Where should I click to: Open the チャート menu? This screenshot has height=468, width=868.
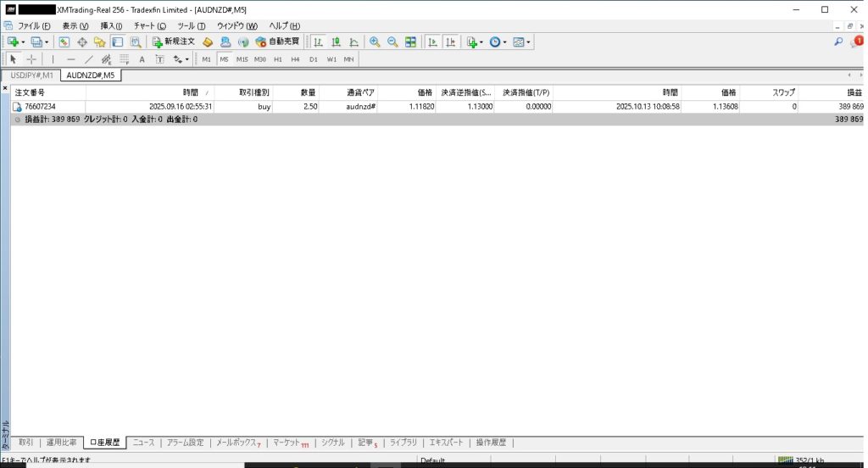tap(149, 25)
